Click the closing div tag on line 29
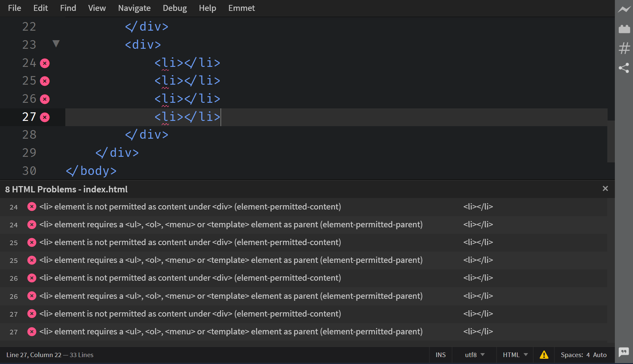 click(117, 153)
